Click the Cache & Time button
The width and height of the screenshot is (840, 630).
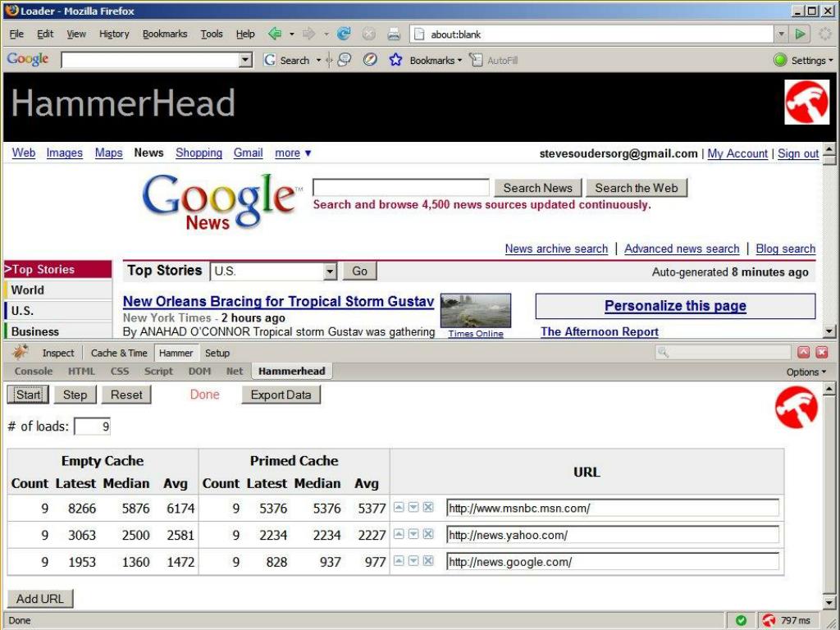pos(119,353)
